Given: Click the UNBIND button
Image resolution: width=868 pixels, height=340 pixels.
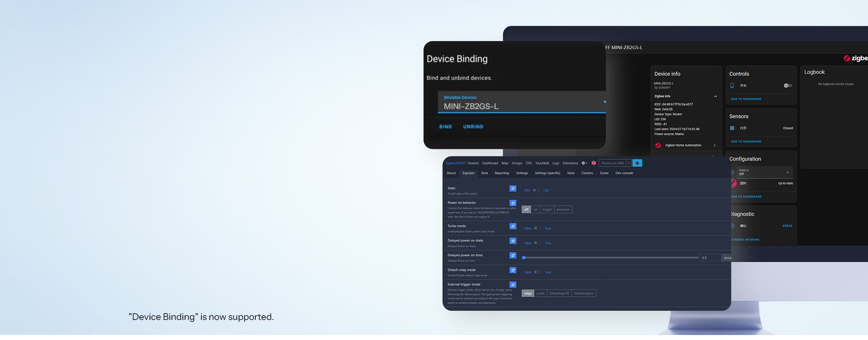Looking at the screenshot, I should (473, 127).
